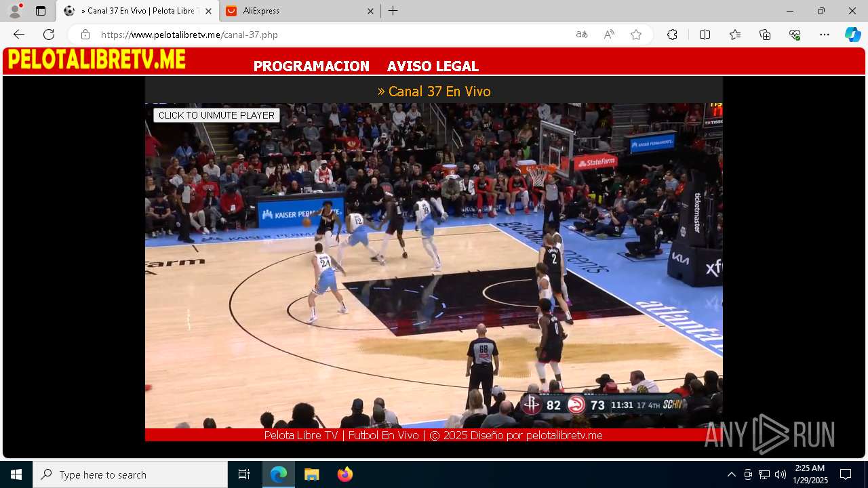Screen dimensions: 868x488
Task: Close the AliExpress tab
Action: [x=370, y=11]
